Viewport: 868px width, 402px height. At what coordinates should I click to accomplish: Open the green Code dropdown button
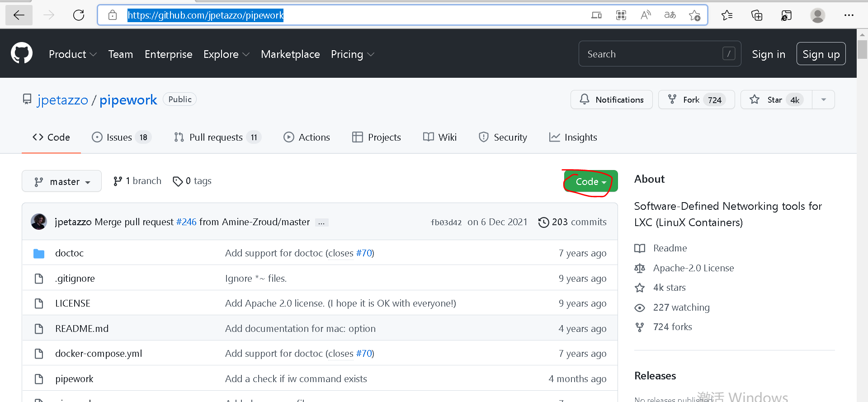tap(591, 181)
